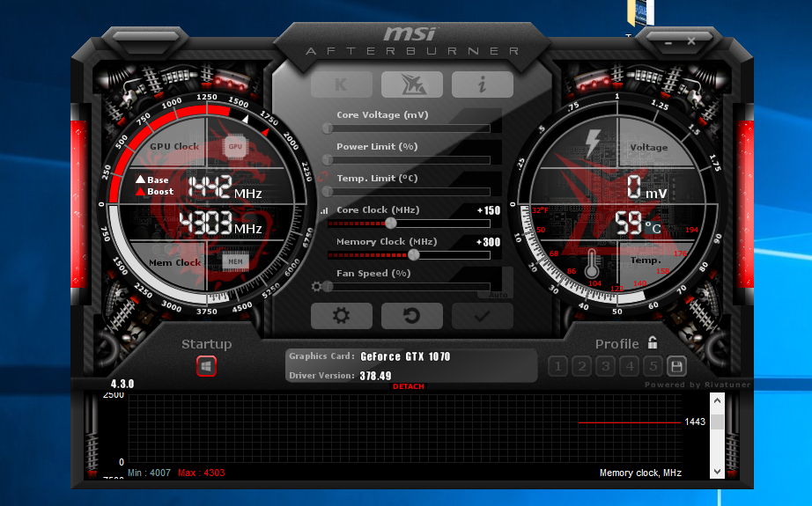
Task: Click the Powered by Rivatuner text
Action: 698,385
